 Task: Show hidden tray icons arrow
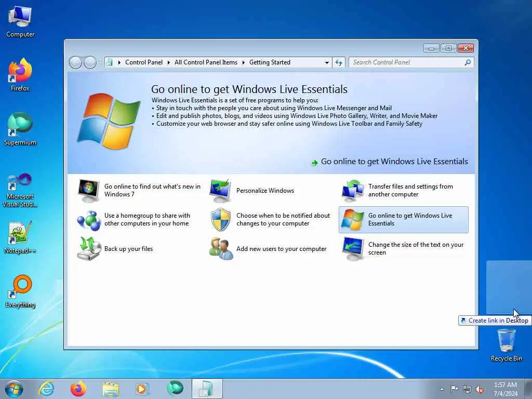pos(442,389)
